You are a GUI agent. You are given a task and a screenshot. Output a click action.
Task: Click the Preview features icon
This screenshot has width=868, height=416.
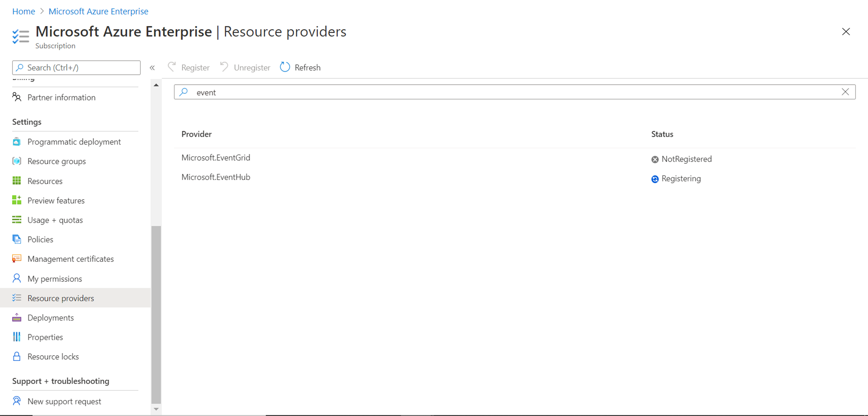pos(16,200)
